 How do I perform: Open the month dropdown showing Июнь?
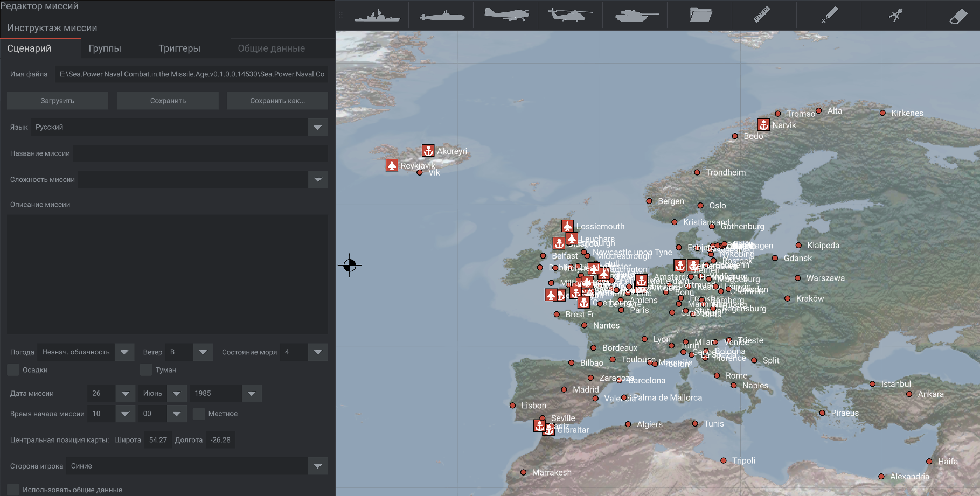click(x=177, y=393)
